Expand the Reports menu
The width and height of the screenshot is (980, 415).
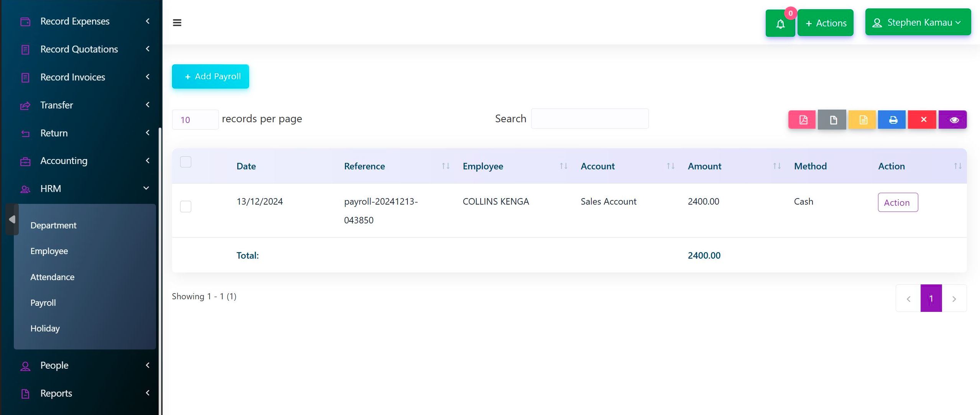click(148, 393)
